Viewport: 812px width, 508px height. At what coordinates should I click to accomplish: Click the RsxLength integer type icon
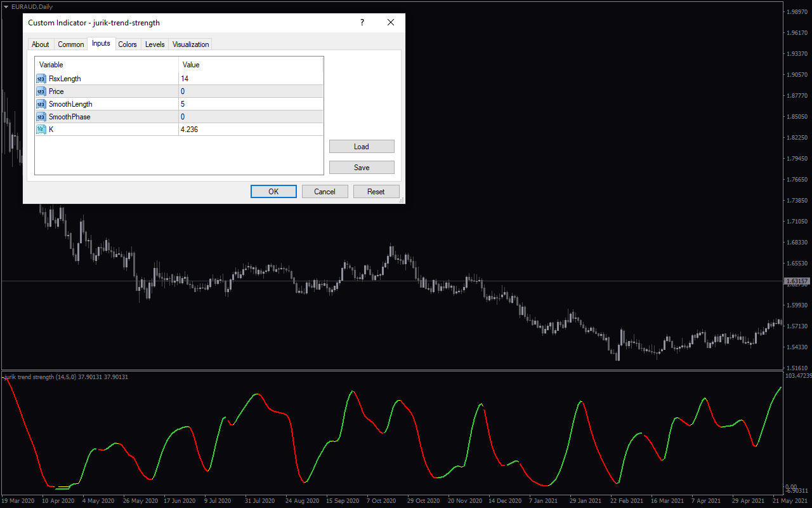point(41,79)
